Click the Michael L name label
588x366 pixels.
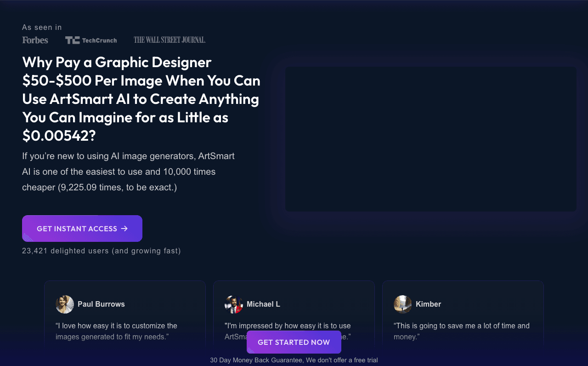(263, 304)
